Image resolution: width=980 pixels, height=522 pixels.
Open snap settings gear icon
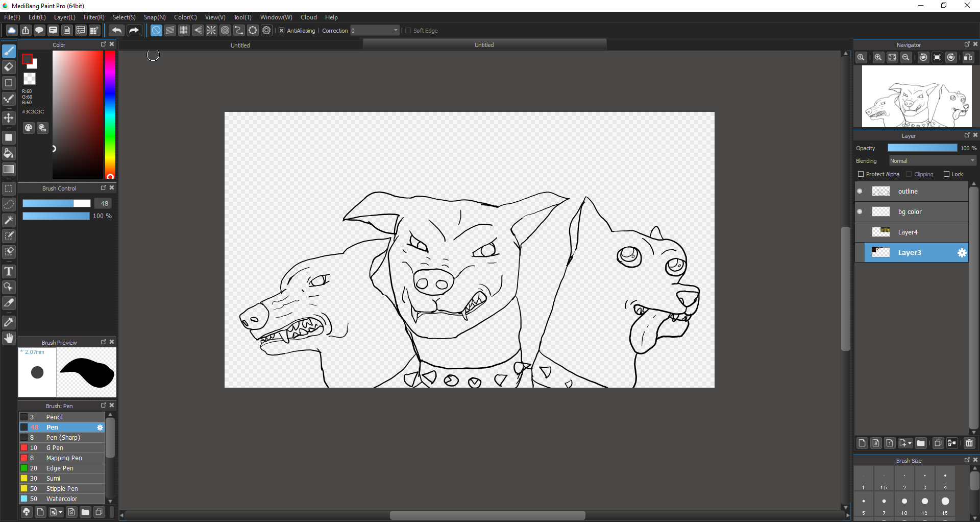pyautogui.click(x=266, y=30)
